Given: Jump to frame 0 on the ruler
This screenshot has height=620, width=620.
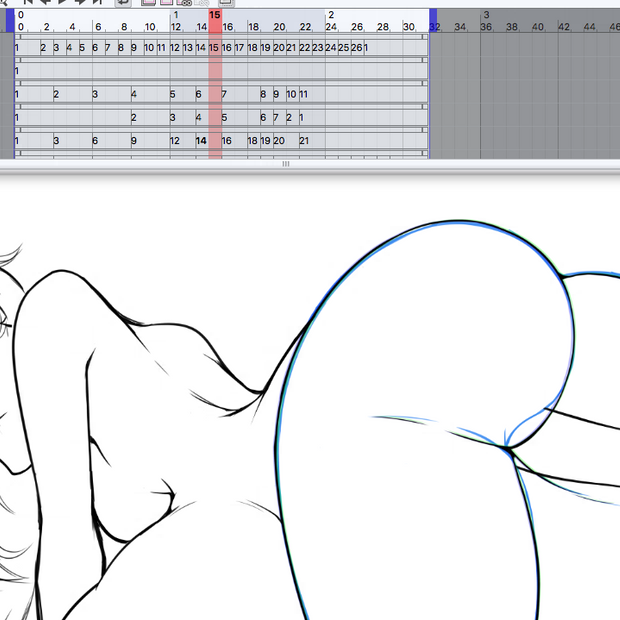Looking at the screenshot, I should tap(21, 27).
